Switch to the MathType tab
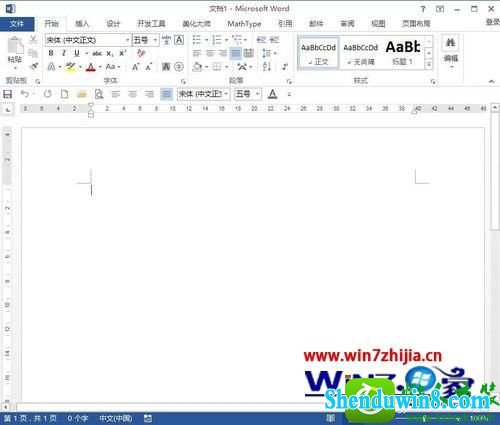Image resolution: width=500 pixels, height=425 pixels. click(x=244, y=24)
